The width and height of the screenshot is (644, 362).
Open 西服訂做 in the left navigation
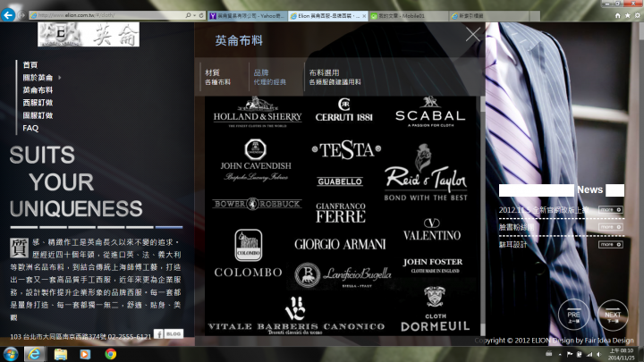[38, 103]
